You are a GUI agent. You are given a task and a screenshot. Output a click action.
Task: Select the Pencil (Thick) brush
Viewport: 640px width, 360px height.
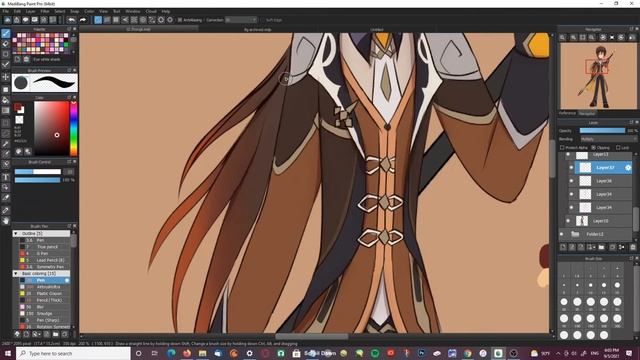click(45, 300)
